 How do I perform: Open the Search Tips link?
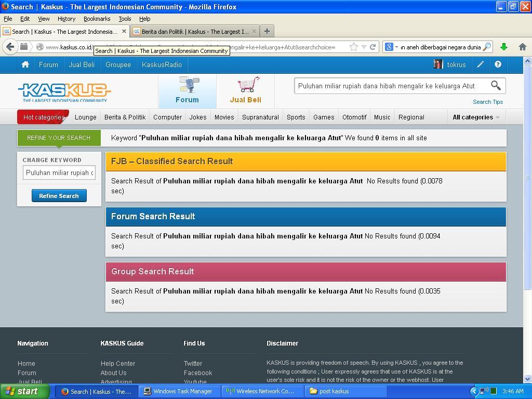(x=488, y=102)
